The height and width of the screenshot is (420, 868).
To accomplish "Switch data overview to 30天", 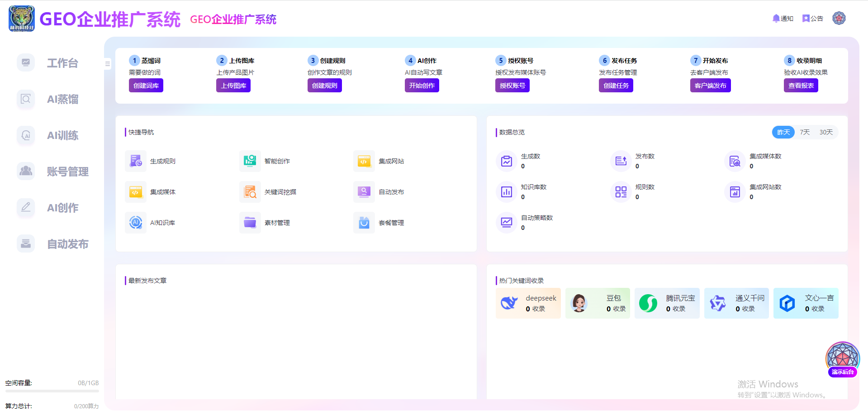I will tap(826, 132).
